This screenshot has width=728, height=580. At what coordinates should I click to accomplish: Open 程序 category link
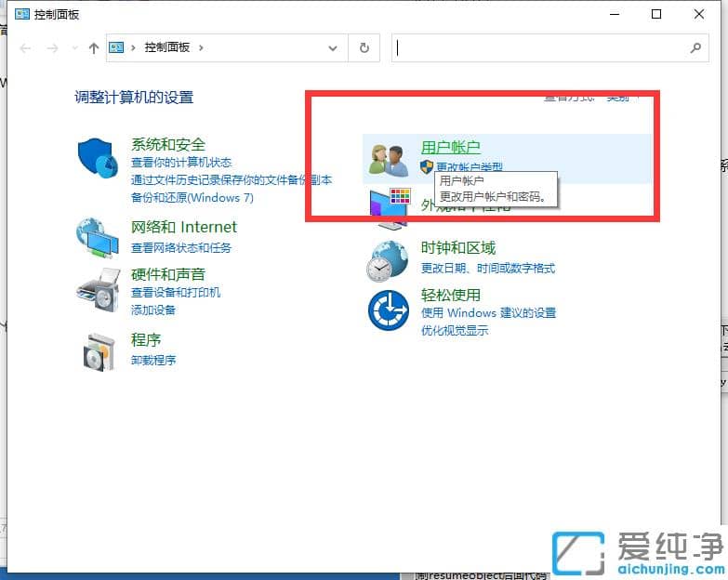pyautogui.click(x=146, y=339)
